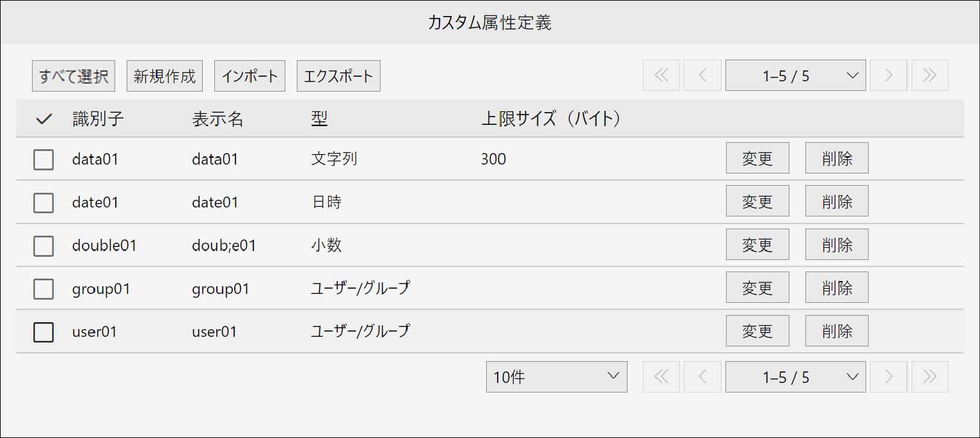
Task: Select the user01 row checkbox
Action: (x=43, y=332)
